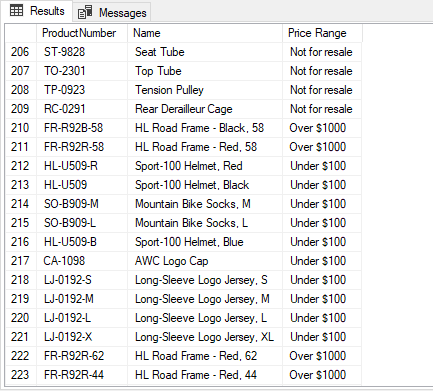Image resolution: width=433 pixels, height=391 pixels.
Task: Click cell HL-U509-R
Action: click(x=82, y=166)
